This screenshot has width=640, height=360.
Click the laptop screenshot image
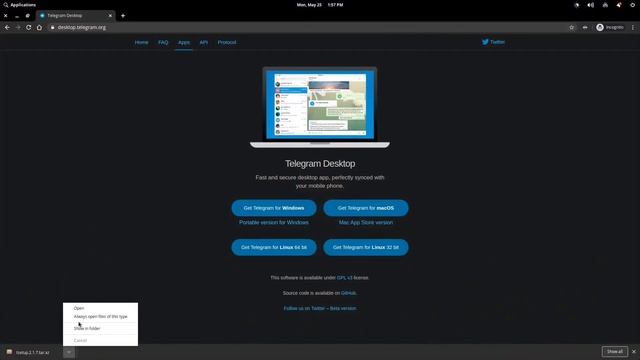(x=320, y=107)
